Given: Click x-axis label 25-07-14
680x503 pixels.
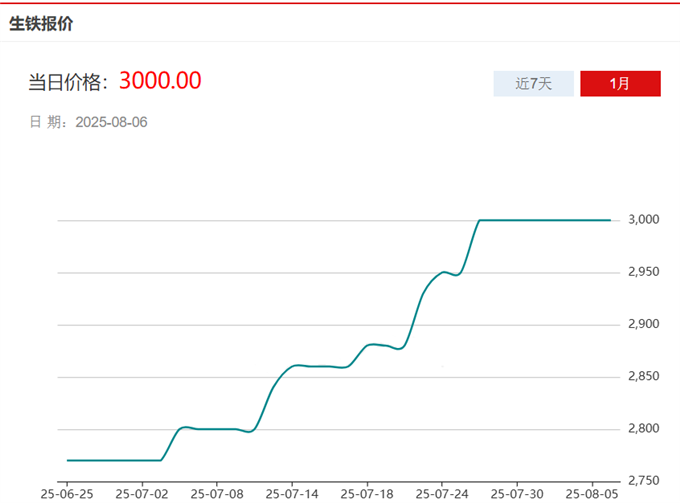Looking at the screenshot, I should point(291,493).
